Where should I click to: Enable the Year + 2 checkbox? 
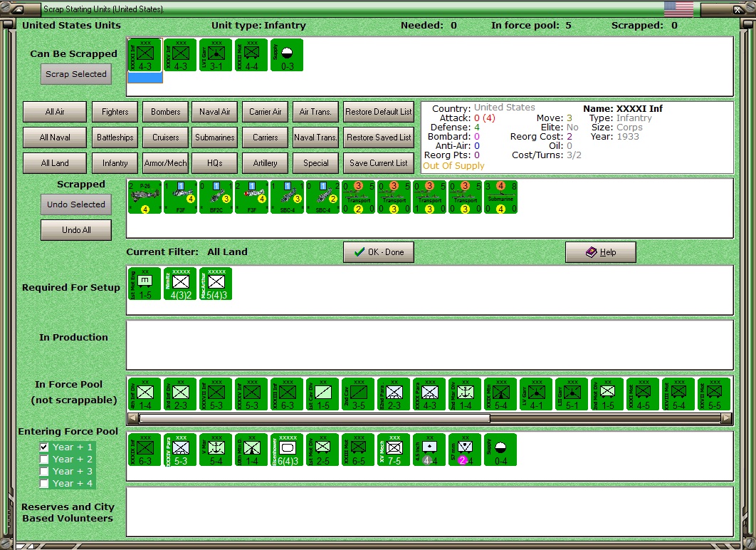click(44, 460)
